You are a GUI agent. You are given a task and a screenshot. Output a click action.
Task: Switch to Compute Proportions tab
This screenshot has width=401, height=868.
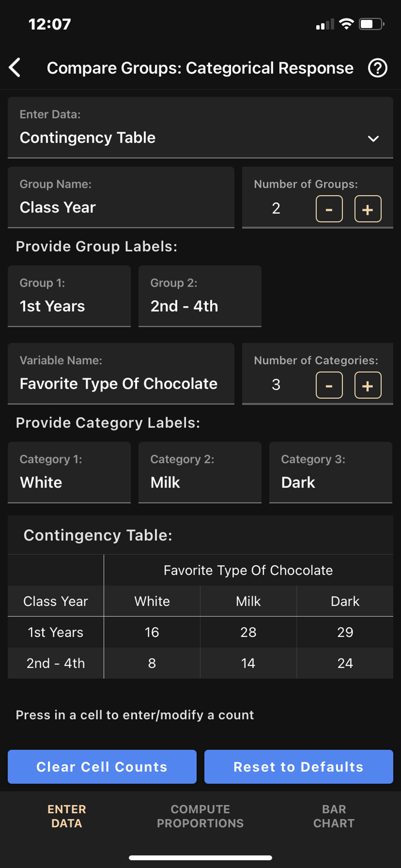point(200,816)
